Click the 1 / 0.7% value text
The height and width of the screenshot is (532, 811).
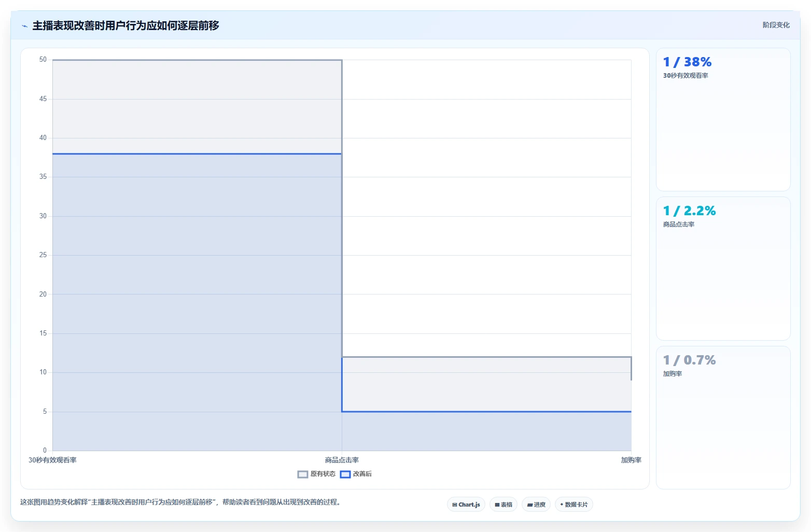tap(689, 360)
